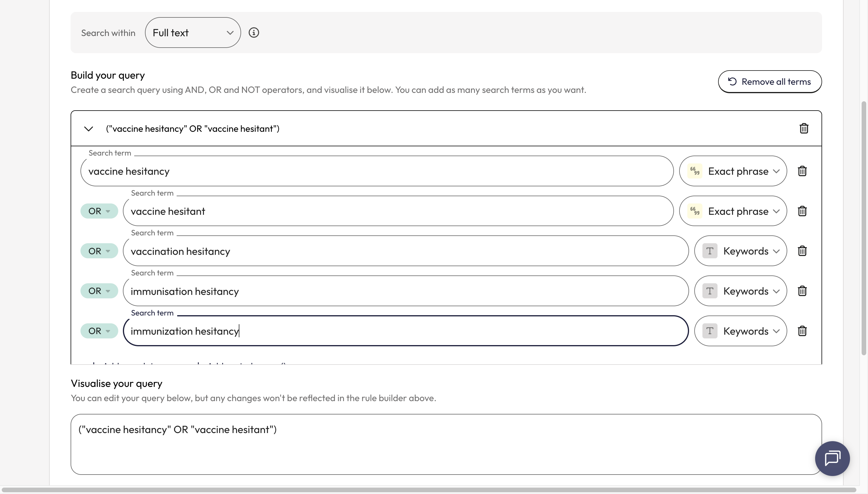Click the 'Visualise your query' heading

click(x=116, y=383)
